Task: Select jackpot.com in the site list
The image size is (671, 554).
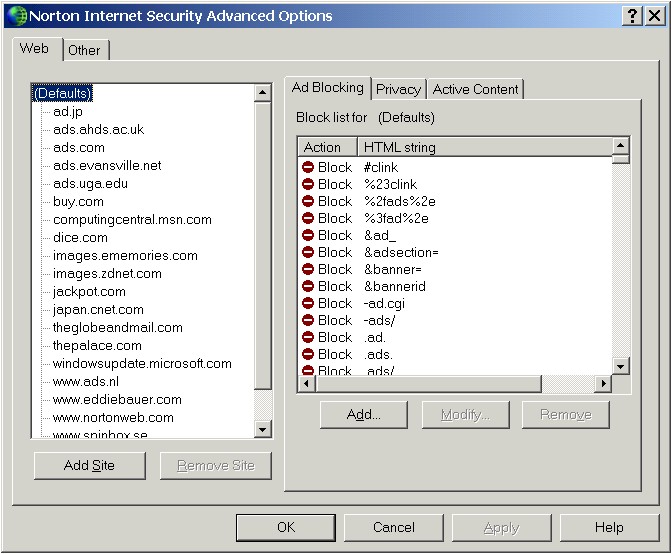Action: coord(89,291)
